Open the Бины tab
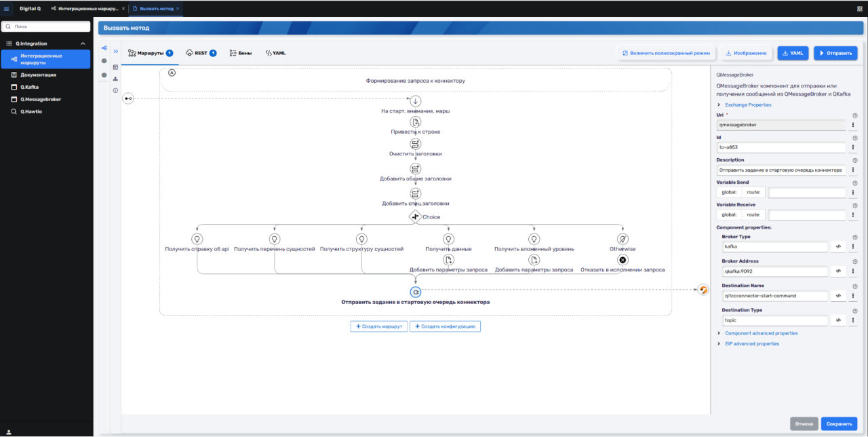Image resolution: width=868 pixels, height=437 pixels. 241,53
